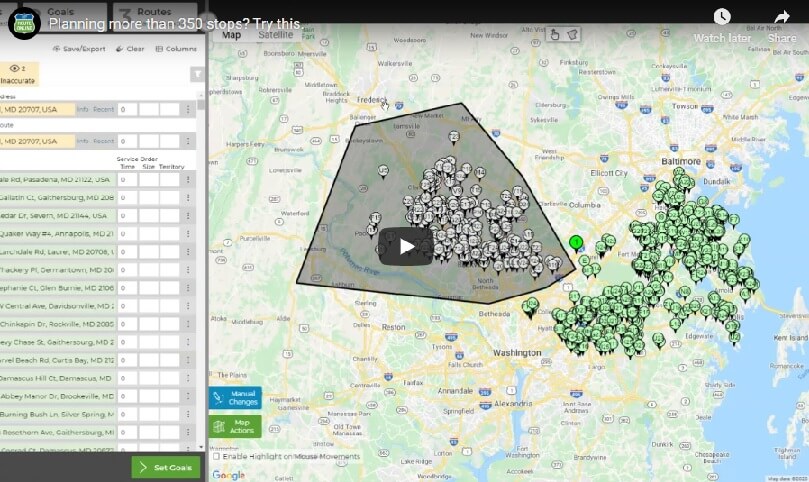
Task: Open options menu for Curtis Bay stop
Action: (x=188, y=360)
